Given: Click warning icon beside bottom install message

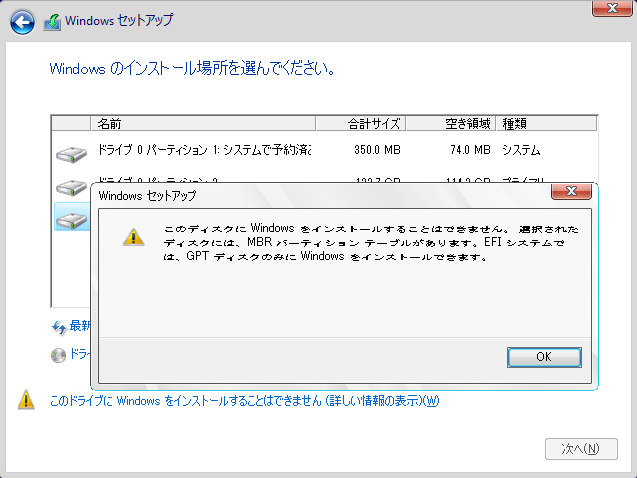Looking at the screenshot, I should tap(26, 399).
